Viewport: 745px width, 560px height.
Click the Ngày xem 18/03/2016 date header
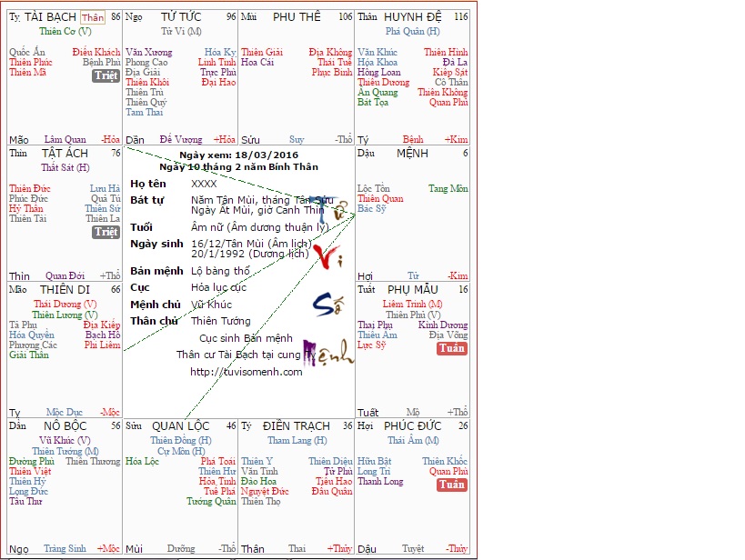click(238, 156)
